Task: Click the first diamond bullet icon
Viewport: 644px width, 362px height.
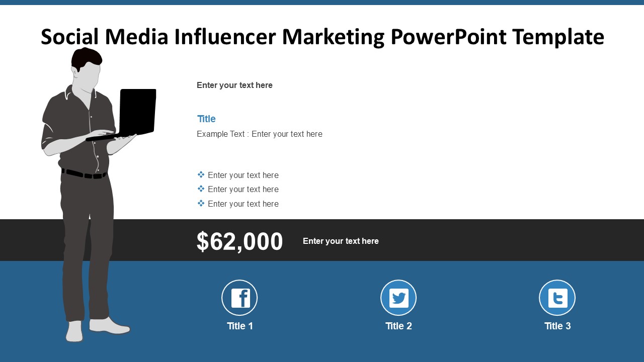Action: 201,174
